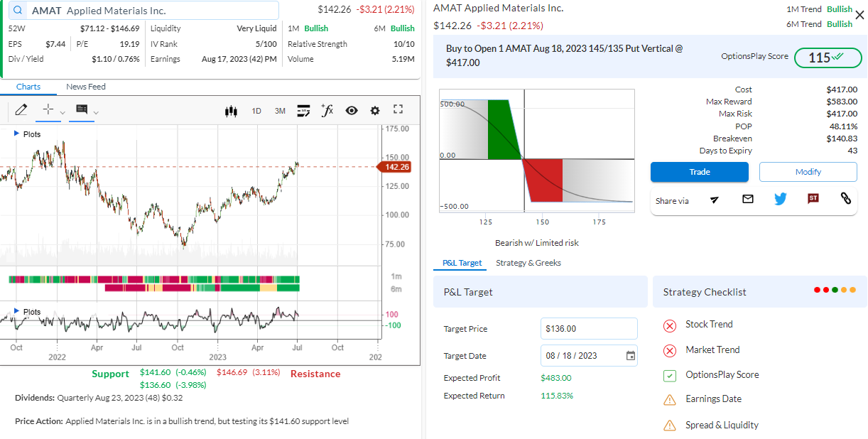Viewport: 868px width, 439px height.
Task: Click the red loss zone in P&L graph
Action: [546, 179]
